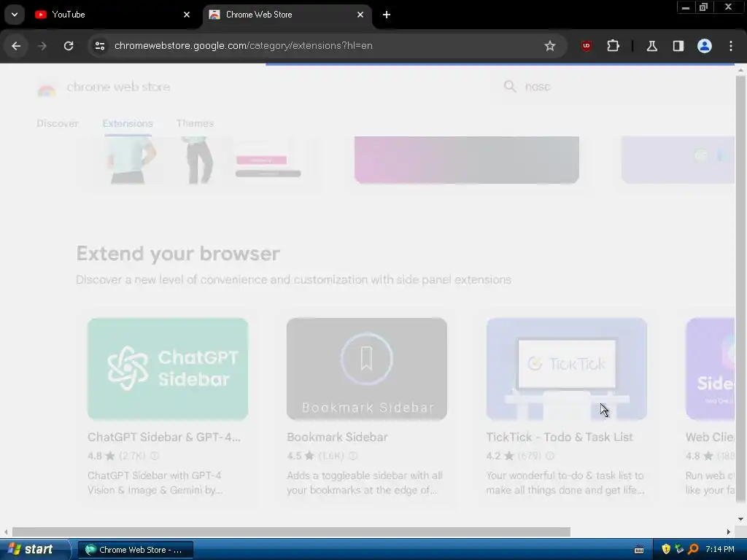Open Chrome's three-dot menu
747x560 pixels.
click(731, 46)
